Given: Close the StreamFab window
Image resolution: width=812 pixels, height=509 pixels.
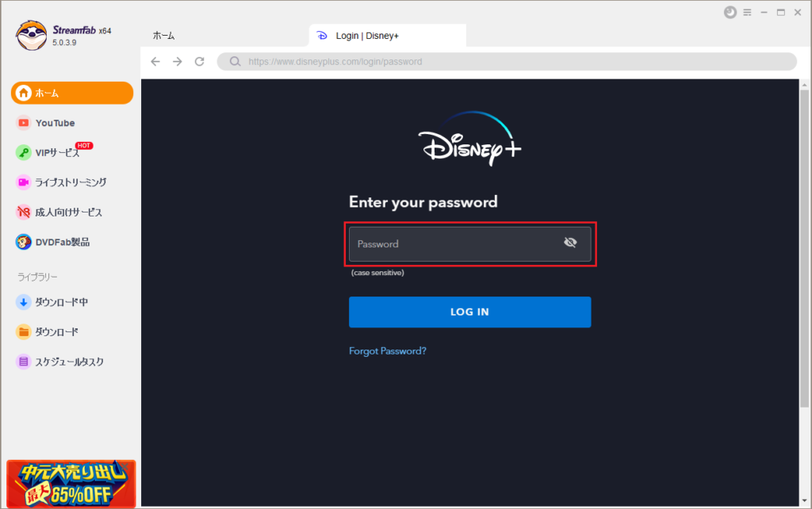Looking at the screenshot, I should point(798,13).
